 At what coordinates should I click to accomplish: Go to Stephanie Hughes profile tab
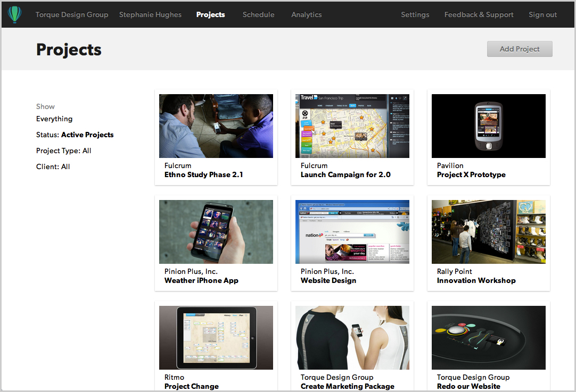click(150, 15)
